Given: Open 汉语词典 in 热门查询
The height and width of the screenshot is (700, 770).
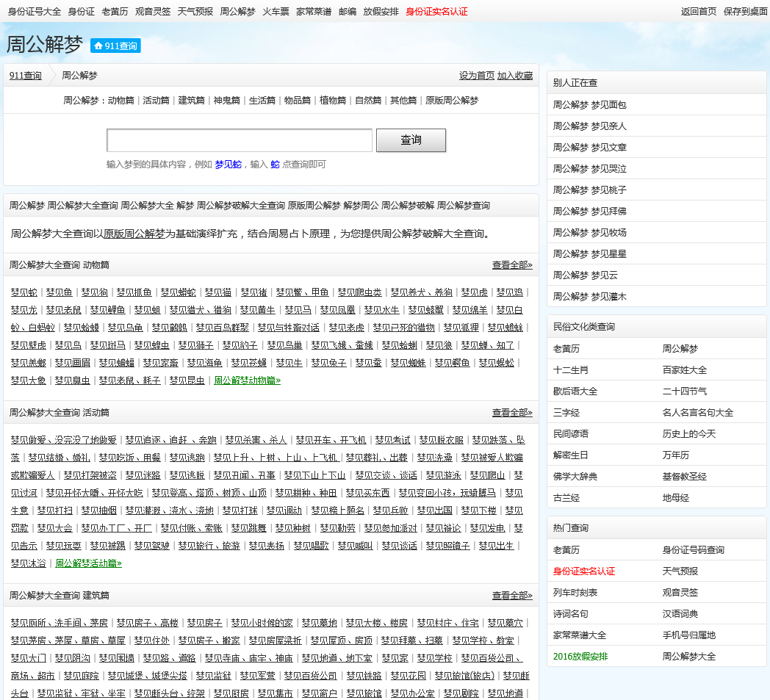Looking at the screenshot, I should point(680,614).
